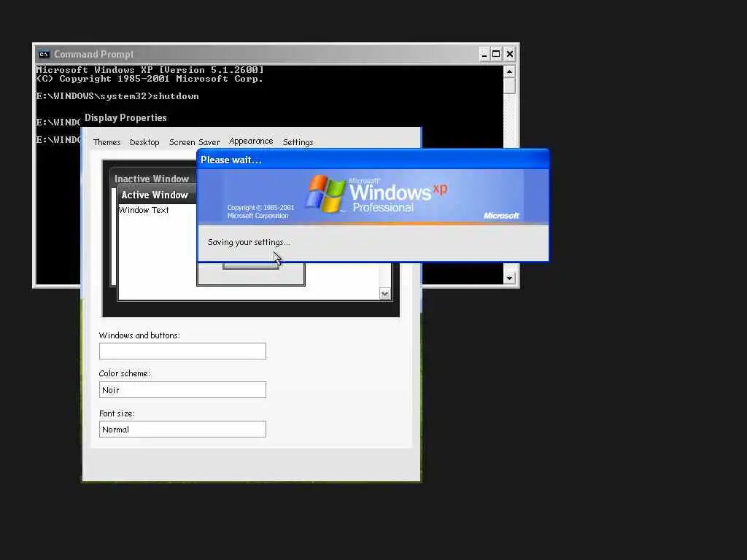Click the Please wait dialog title bar
This screenshot has width=747, height=560.
pos(373,160)
